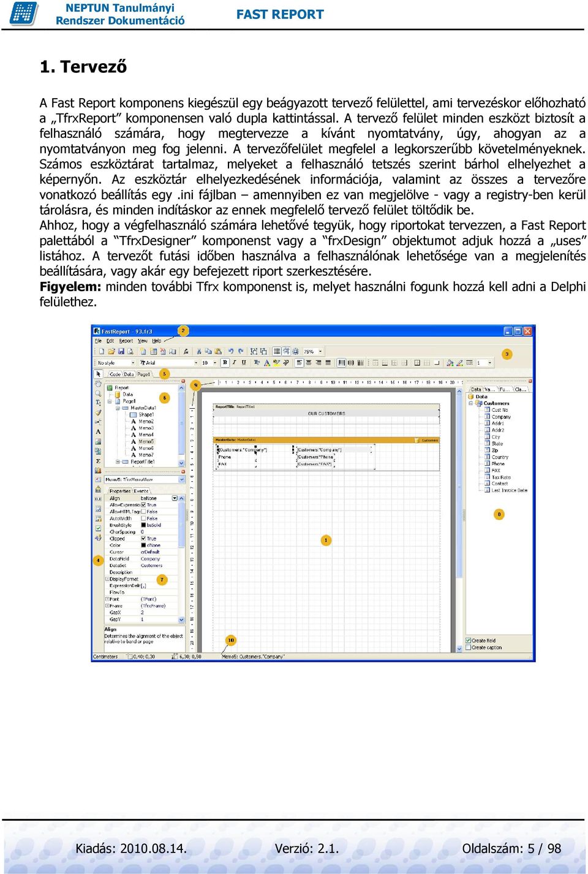Toggle Italic formatting button
The height and width of the screenshot is (874, 588).
pyautogui.click(x=234, y=362)
